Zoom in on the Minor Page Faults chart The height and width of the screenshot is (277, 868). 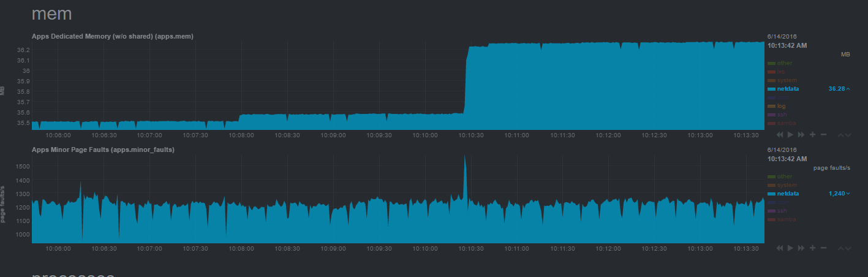click(813, 248)
